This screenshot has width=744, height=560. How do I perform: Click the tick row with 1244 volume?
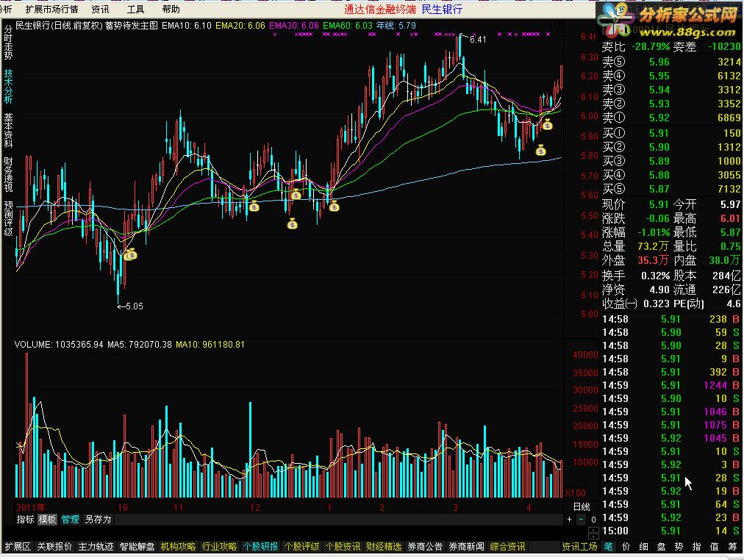pyautogui.click(x=671, y=386)
